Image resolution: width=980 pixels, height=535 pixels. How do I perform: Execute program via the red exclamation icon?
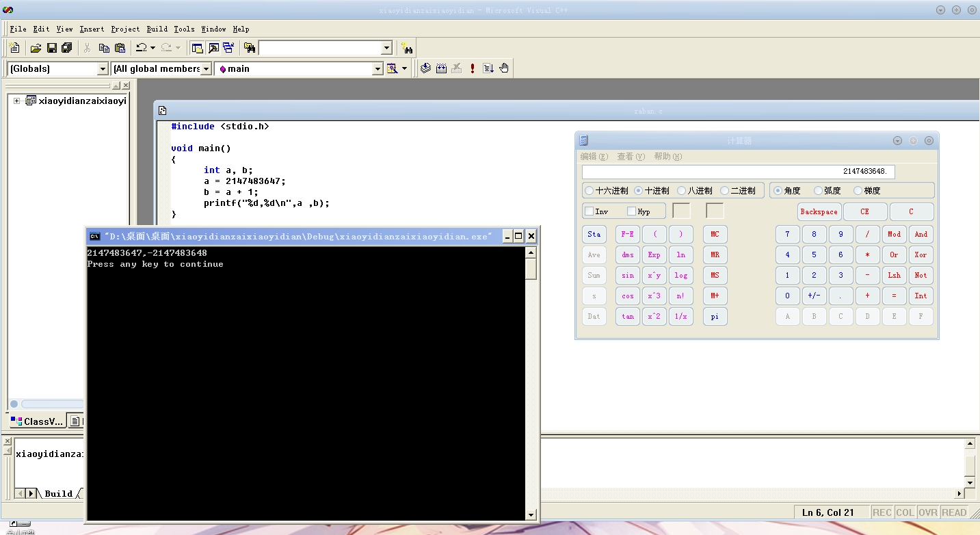(472, 68)
